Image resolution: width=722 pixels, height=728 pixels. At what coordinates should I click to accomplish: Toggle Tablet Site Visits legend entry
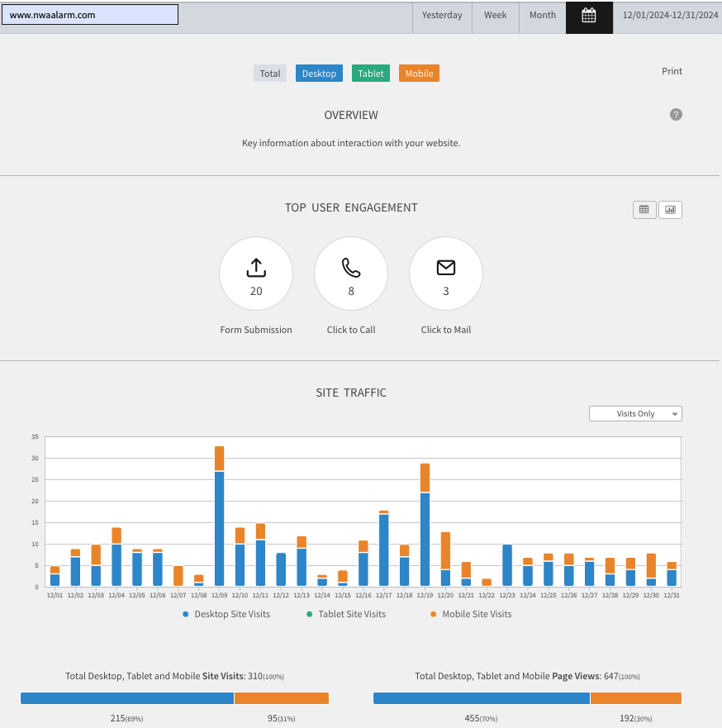(x=346, y=614)
